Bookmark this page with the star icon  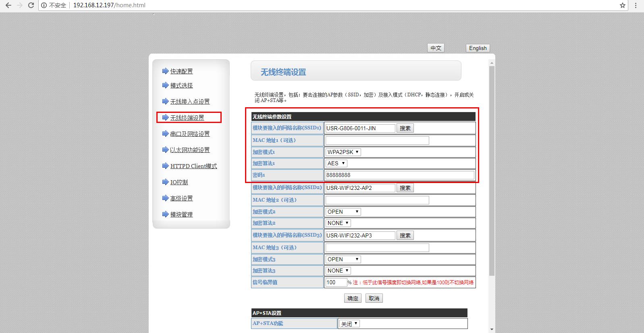pos(622,5)
